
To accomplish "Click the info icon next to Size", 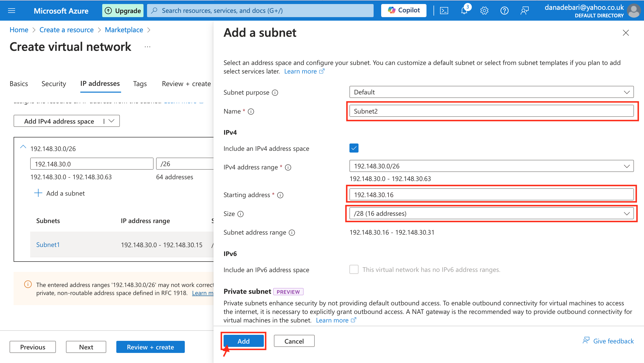I will pos(241,214).
